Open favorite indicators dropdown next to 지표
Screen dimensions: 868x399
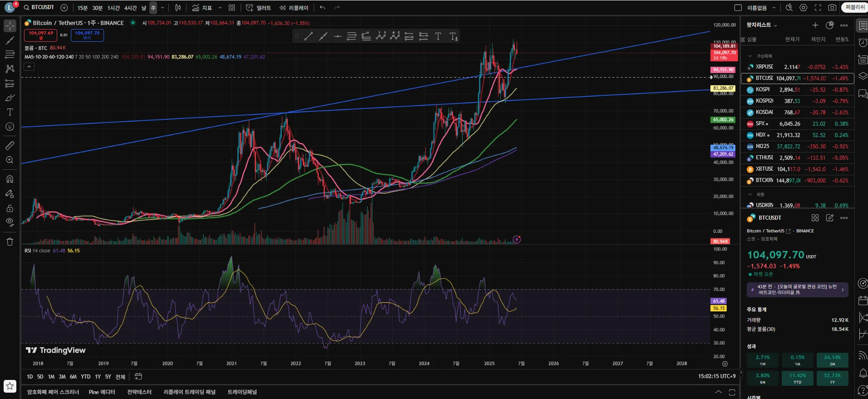pyautogui.click(x=220, y=8)
